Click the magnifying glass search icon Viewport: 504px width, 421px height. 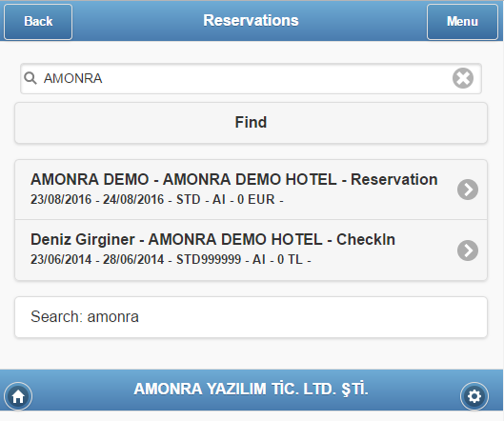click(30, 78)
